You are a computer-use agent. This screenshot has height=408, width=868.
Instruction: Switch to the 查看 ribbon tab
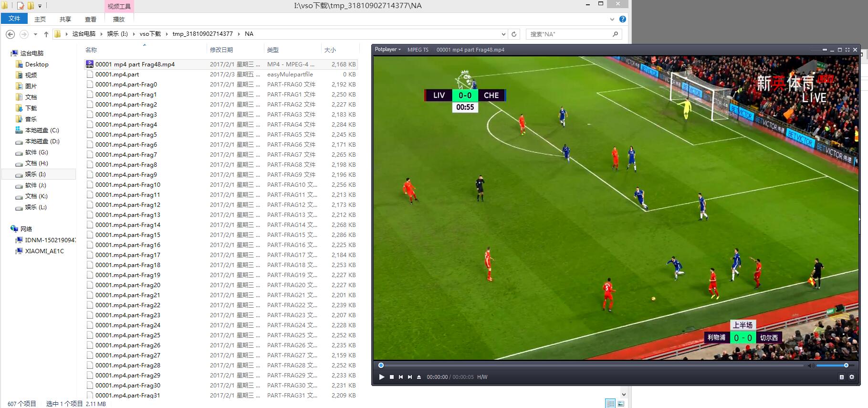[x=91, y=19]
